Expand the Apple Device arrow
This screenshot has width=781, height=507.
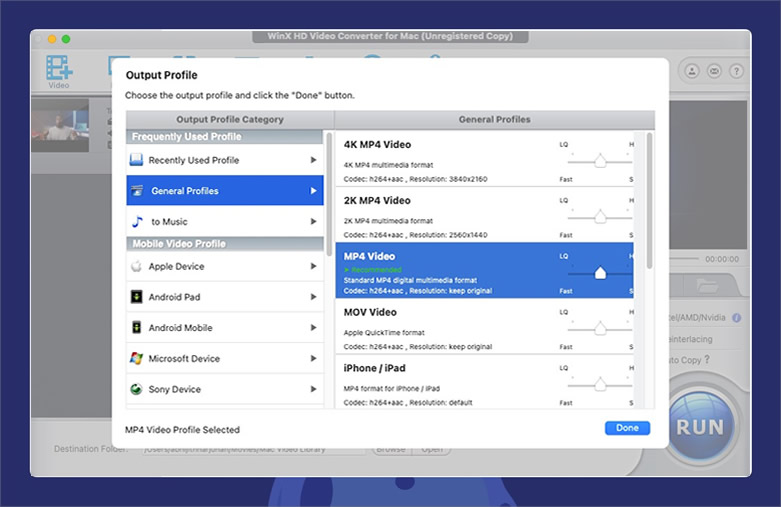(313, 266)
